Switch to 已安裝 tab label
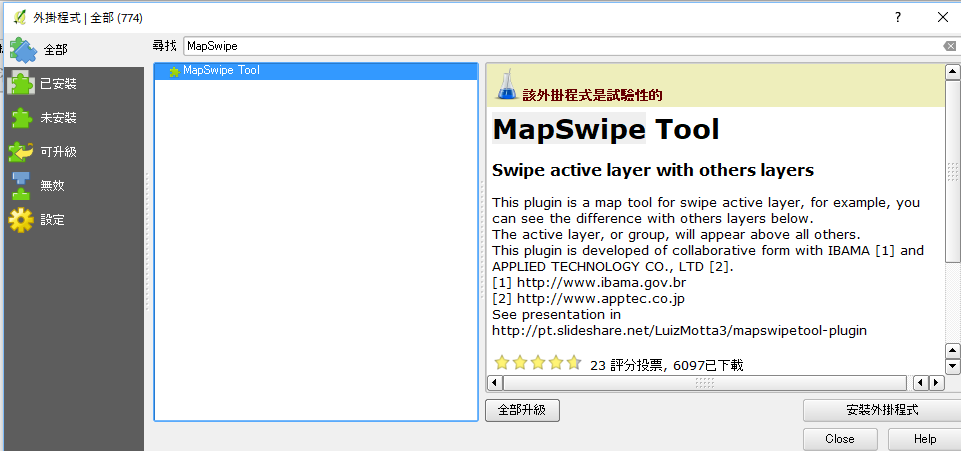This screenshot has height=451, width=961. (x=58, y=84)
